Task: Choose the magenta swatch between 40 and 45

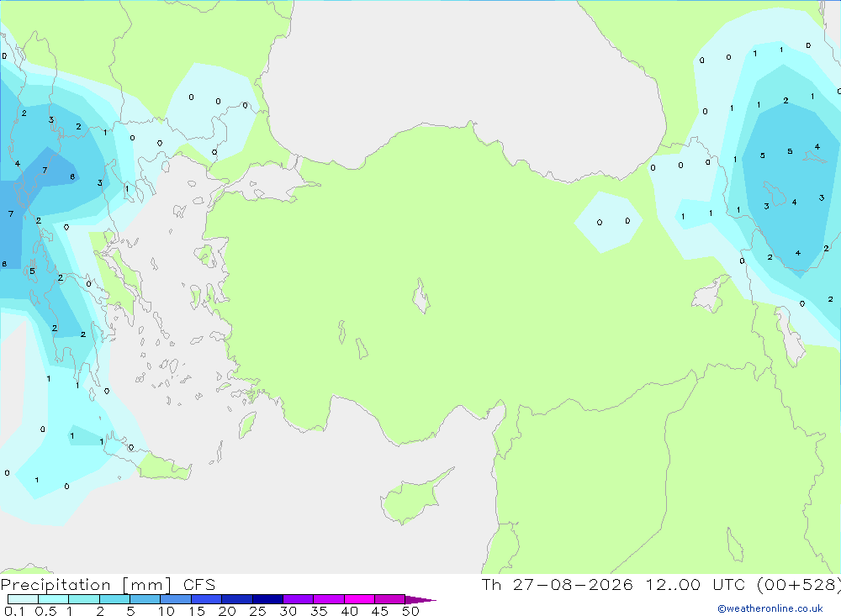Action: pos(359,599)
